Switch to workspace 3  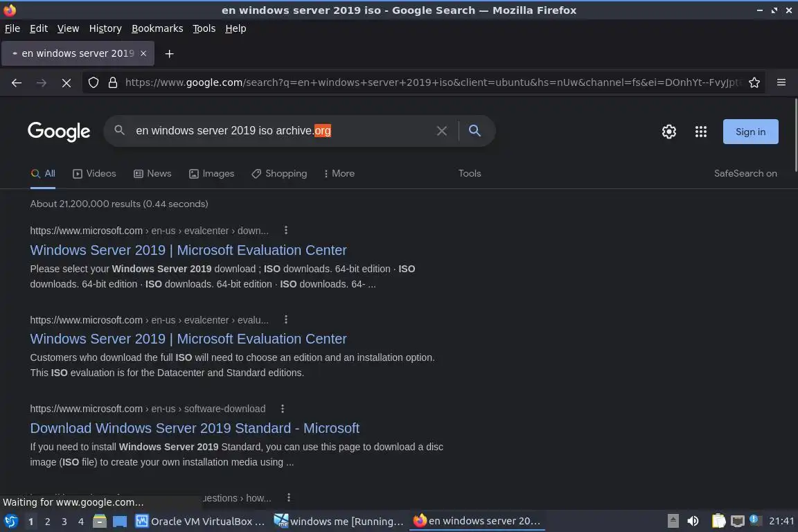(x=64, y=522)
